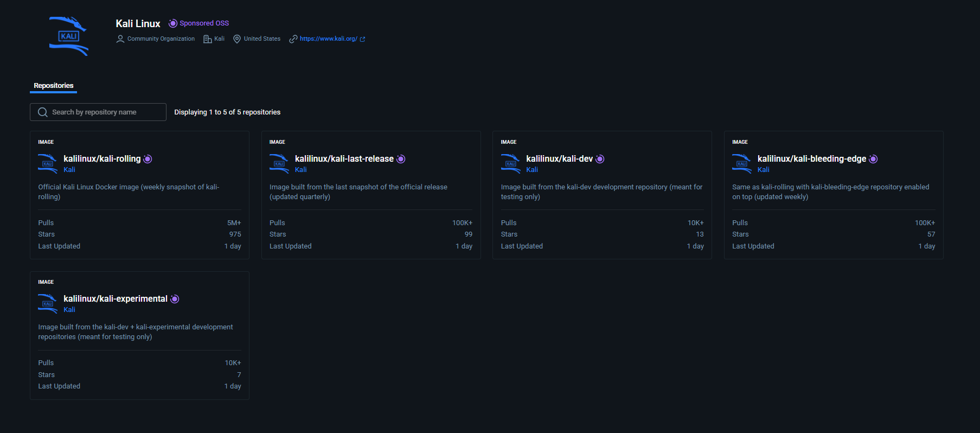980x433 pixels.
Task: Click the Community Organization label
Action: [161, 39]
